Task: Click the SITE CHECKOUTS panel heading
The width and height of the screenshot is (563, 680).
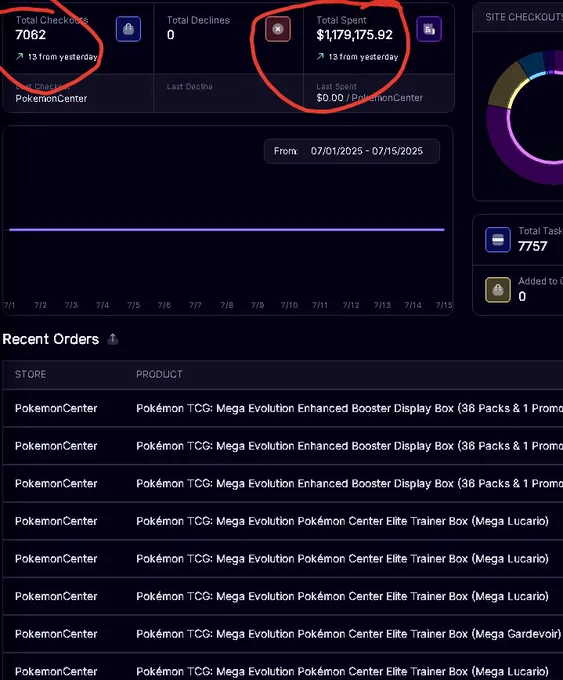Action: coord(524,17)
